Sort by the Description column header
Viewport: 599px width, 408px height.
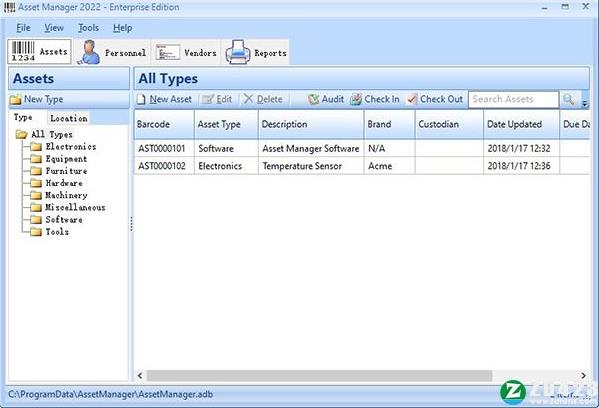point(311,124)
